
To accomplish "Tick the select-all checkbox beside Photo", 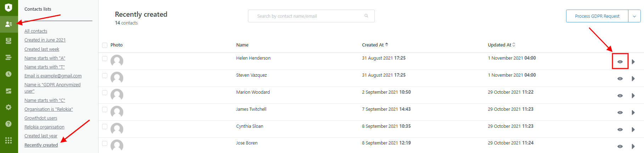I will (x=104, y=45).
